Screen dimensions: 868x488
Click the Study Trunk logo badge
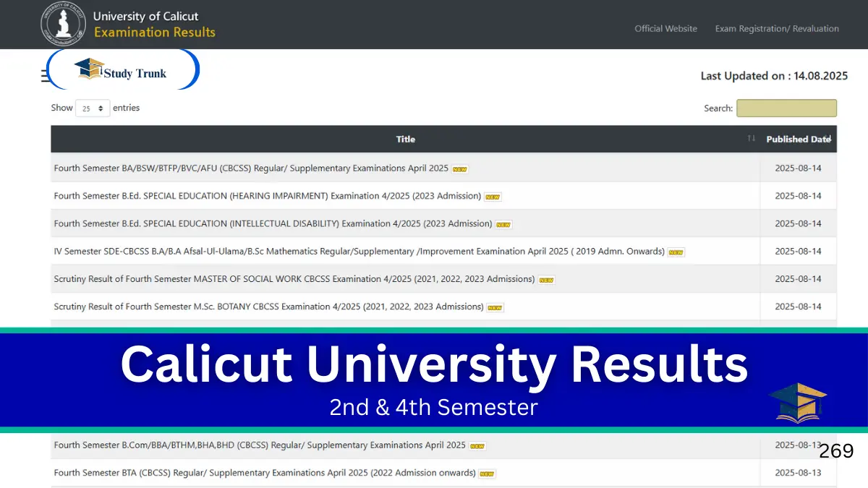coord(122,71)
